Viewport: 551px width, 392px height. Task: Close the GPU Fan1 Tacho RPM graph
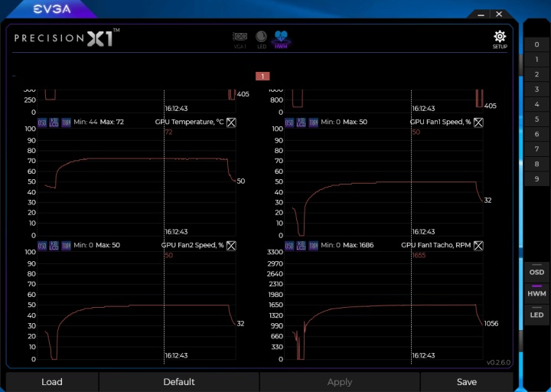coord(478,246)
